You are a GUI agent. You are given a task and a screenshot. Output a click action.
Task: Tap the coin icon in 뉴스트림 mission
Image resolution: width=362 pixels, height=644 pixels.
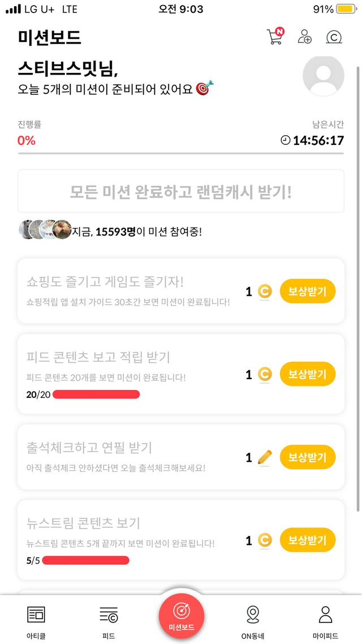264,540
